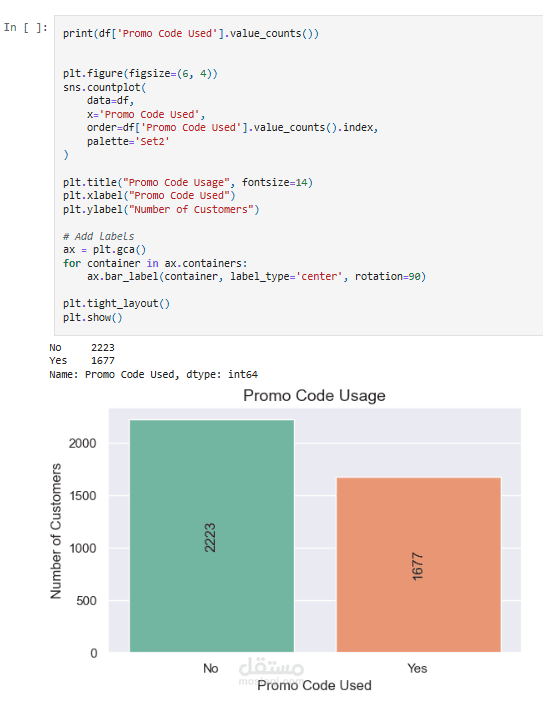Place cursor on the plt.figure figsize line

[x=140, y=73]
